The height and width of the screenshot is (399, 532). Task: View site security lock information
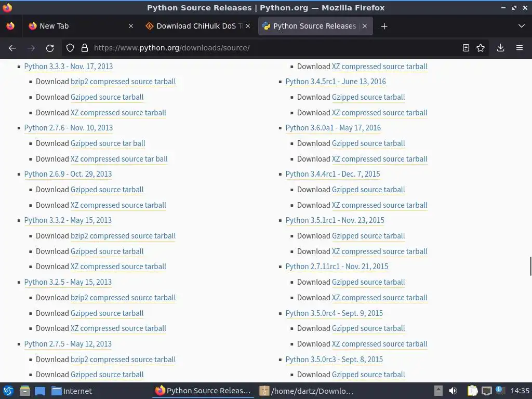85,48
